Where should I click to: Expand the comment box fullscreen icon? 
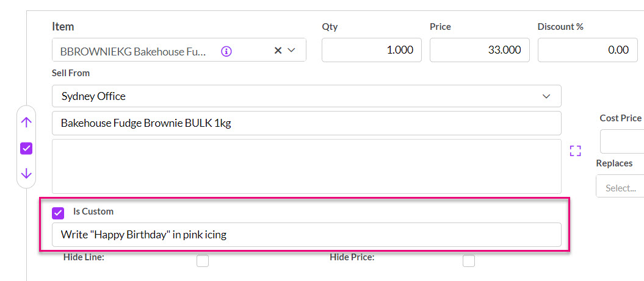[576, 151]
